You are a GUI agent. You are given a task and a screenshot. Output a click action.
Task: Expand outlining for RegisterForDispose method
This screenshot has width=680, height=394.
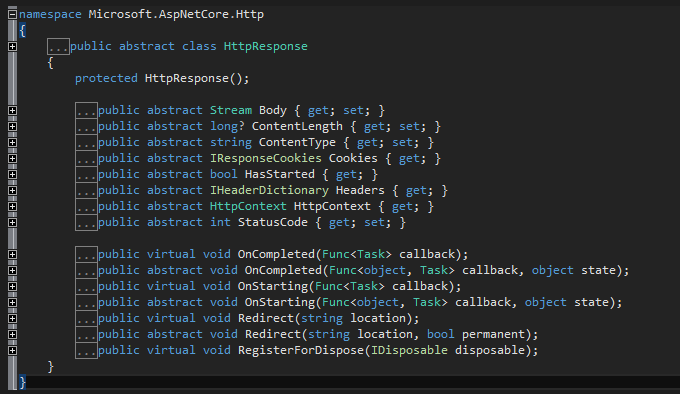point(13,351)
